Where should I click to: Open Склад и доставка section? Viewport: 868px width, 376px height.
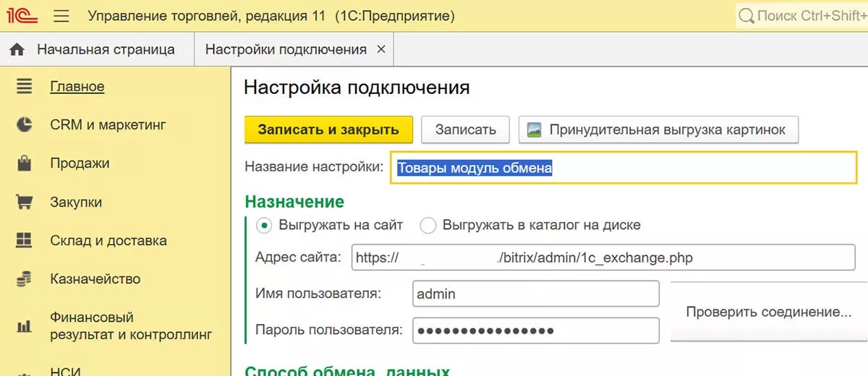click(x=109, y=241)
